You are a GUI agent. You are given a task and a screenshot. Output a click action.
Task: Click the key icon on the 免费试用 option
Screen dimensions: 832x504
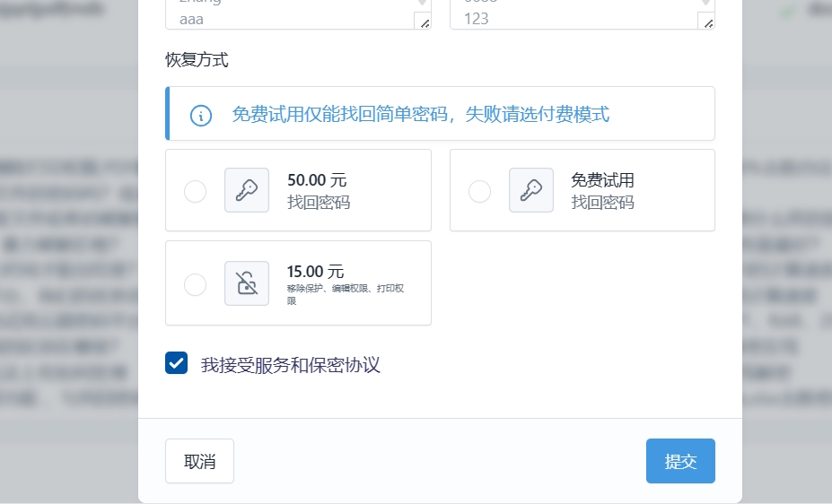tap(531, 190)
